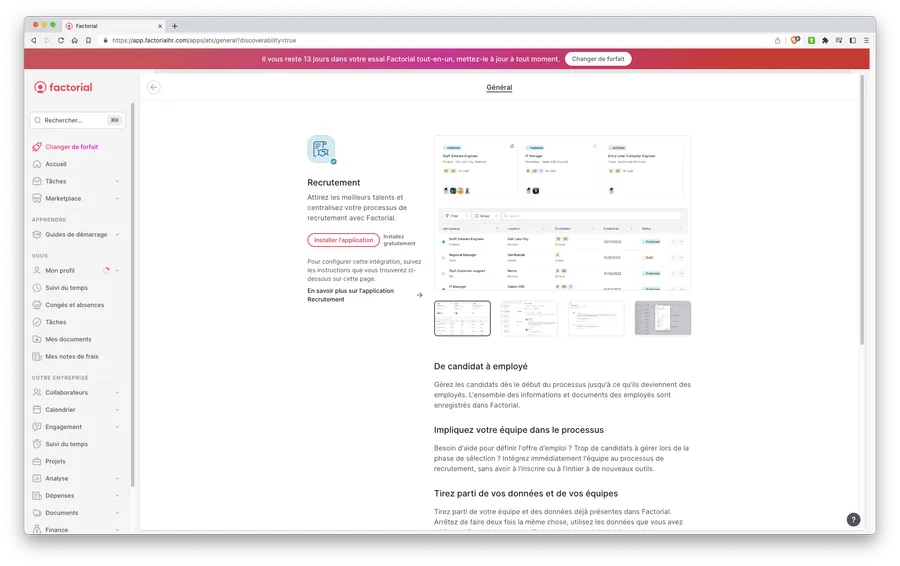The height and width of the screenshot is (566, 900).
Task: Click the Engagement icon in sidebar
Action: click(x=37, y=427)
